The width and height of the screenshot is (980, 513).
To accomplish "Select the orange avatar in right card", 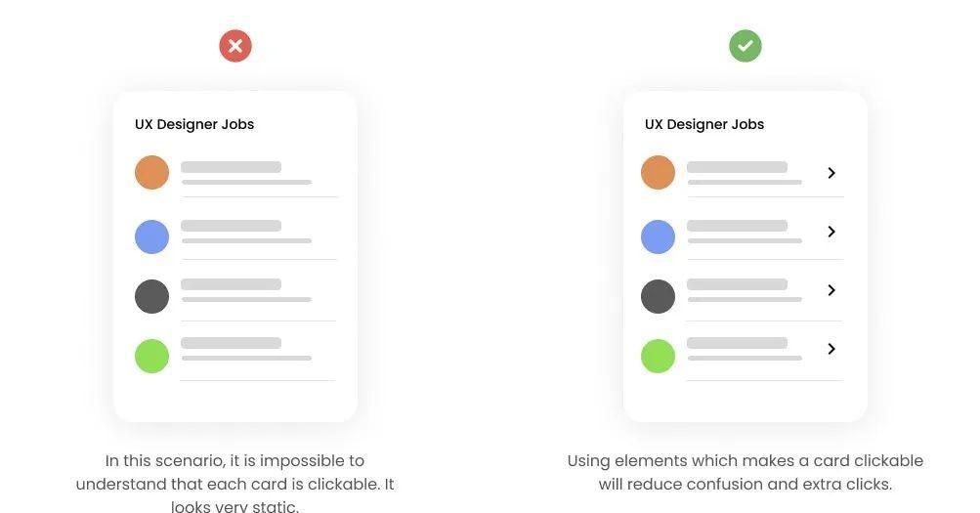I will (x=659, y=172).
